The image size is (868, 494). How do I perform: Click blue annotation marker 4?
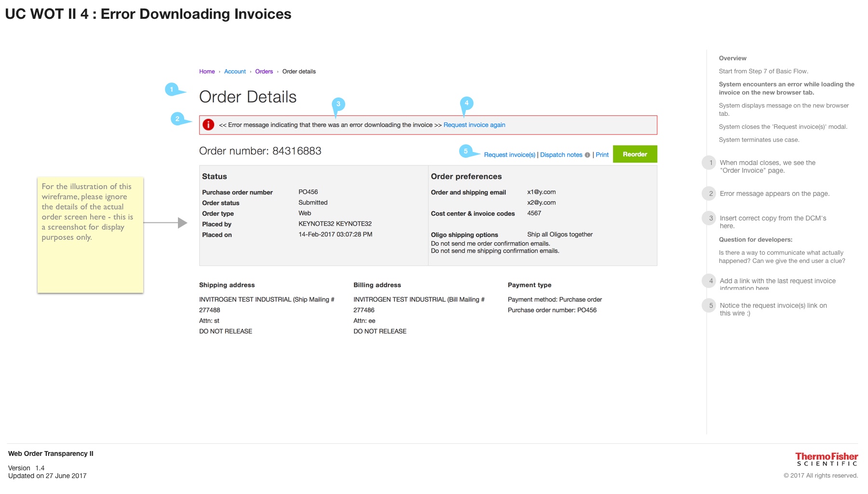466,103
